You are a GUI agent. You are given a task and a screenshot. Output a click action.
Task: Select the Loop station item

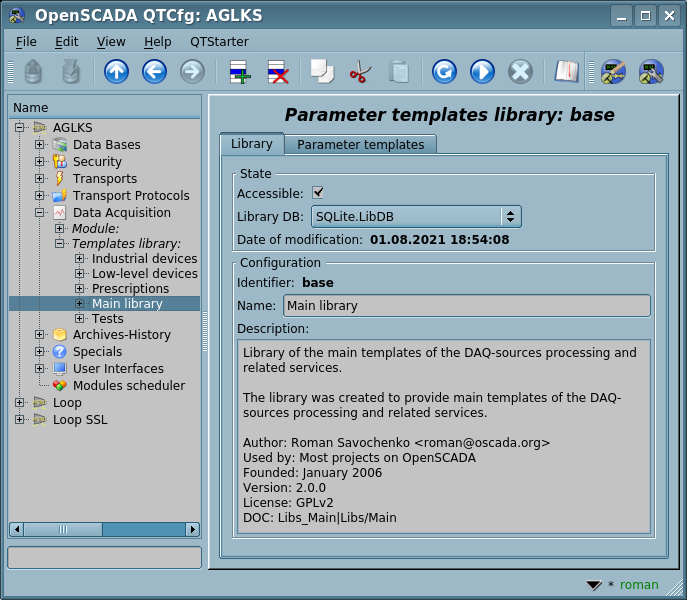[x=67, y=403]
